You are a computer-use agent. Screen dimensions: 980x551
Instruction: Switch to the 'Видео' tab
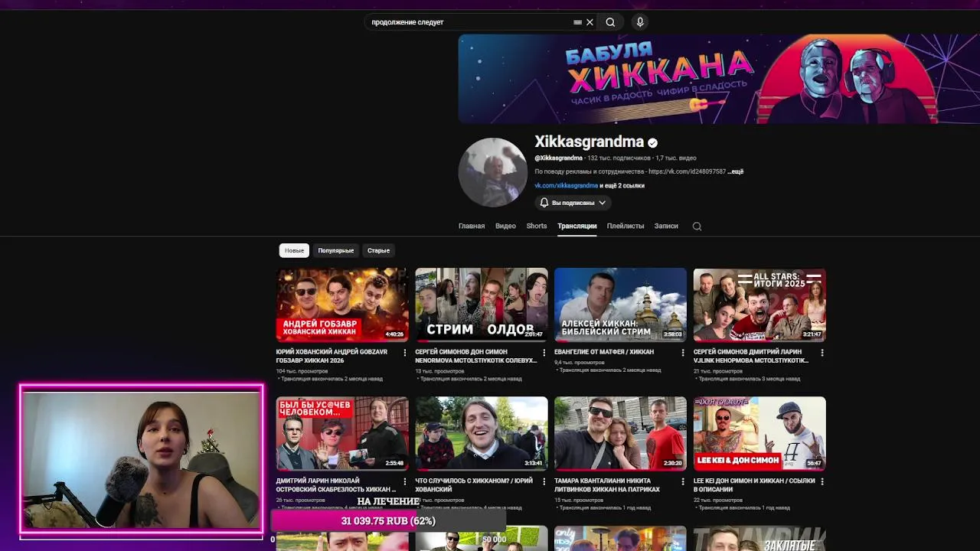[505, 226]
